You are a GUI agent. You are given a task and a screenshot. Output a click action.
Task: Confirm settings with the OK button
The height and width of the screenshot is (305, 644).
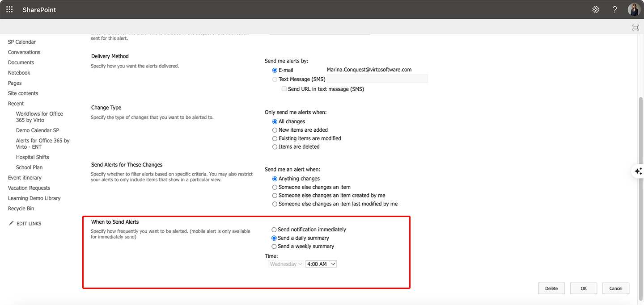[584, 288]
